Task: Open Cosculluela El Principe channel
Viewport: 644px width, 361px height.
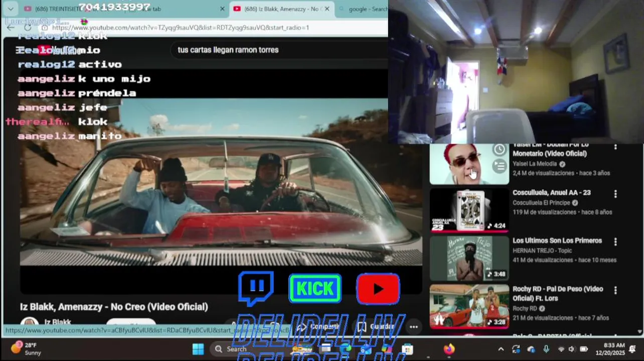Action: [x=541, y=203]
